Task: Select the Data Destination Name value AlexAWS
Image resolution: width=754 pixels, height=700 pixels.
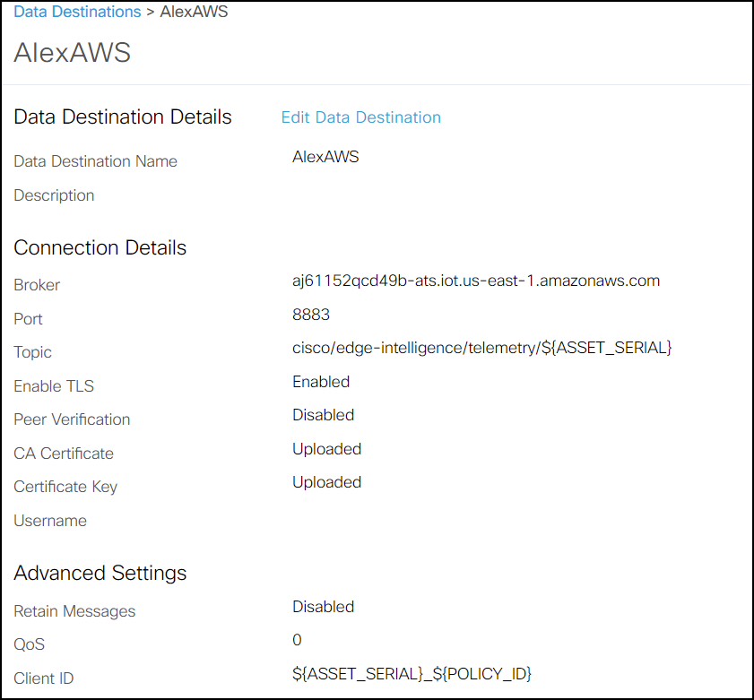Action: [325, 157]
